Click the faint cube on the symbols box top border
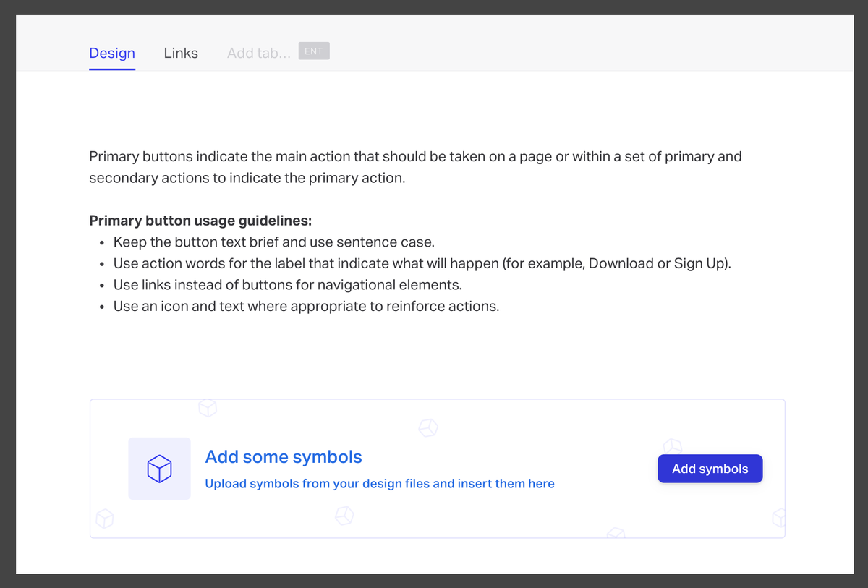Screen dimensions: 868x588 (x=208, y=408)
